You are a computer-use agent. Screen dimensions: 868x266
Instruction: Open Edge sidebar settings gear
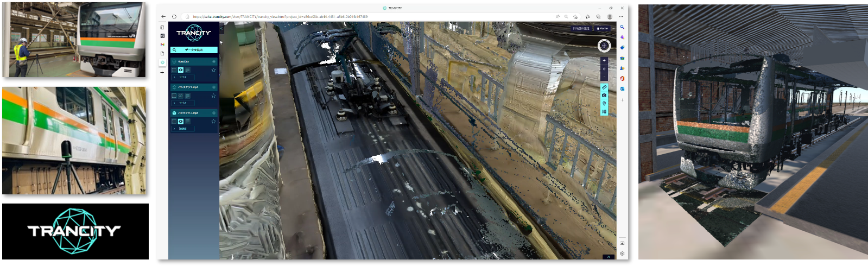pyautogui.click(x=622, y=254)
